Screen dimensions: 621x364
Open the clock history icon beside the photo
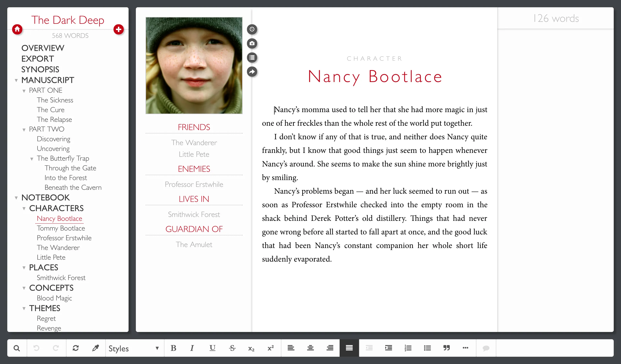tap(252, 29)
